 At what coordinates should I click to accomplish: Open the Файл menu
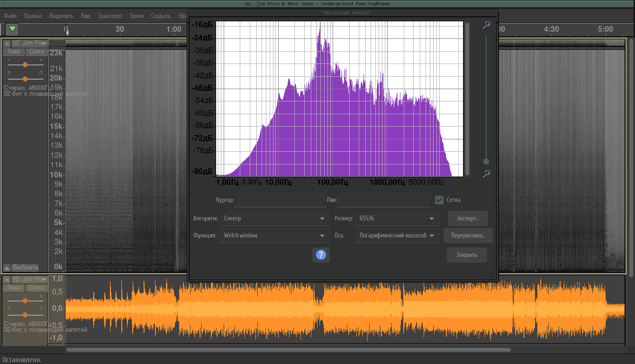10,16
